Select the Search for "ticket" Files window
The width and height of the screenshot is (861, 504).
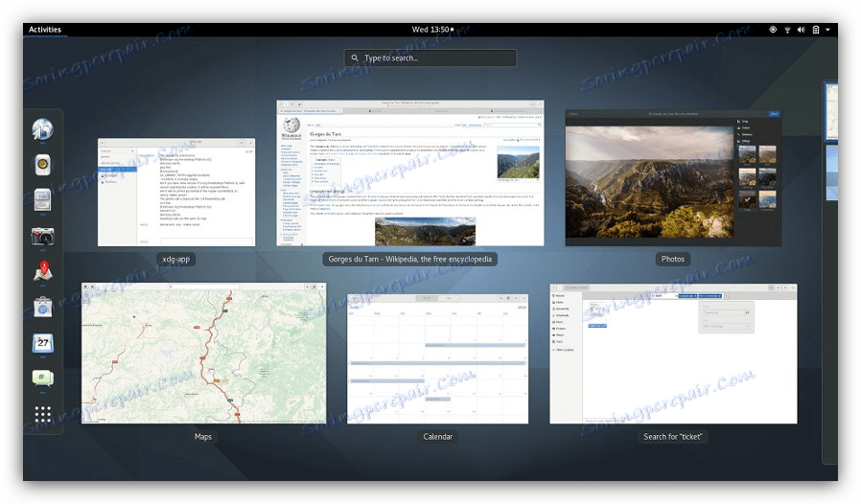click(x=673, y=354)
